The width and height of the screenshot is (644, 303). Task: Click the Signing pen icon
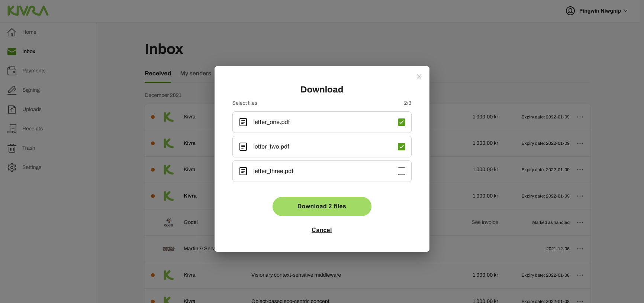pyautogui.click(x=12, y=90)
